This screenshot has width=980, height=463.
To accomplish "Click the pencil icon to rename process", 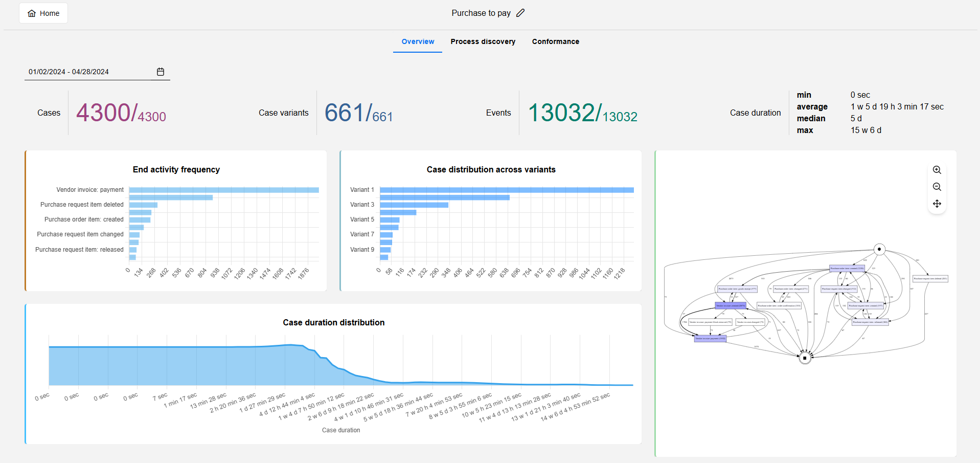I will (x=520, y=13).
